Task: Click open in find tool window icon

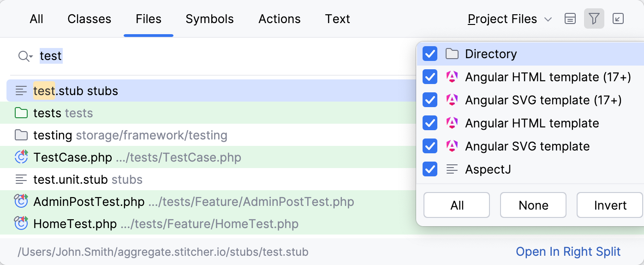Action: tap(618, 19)
